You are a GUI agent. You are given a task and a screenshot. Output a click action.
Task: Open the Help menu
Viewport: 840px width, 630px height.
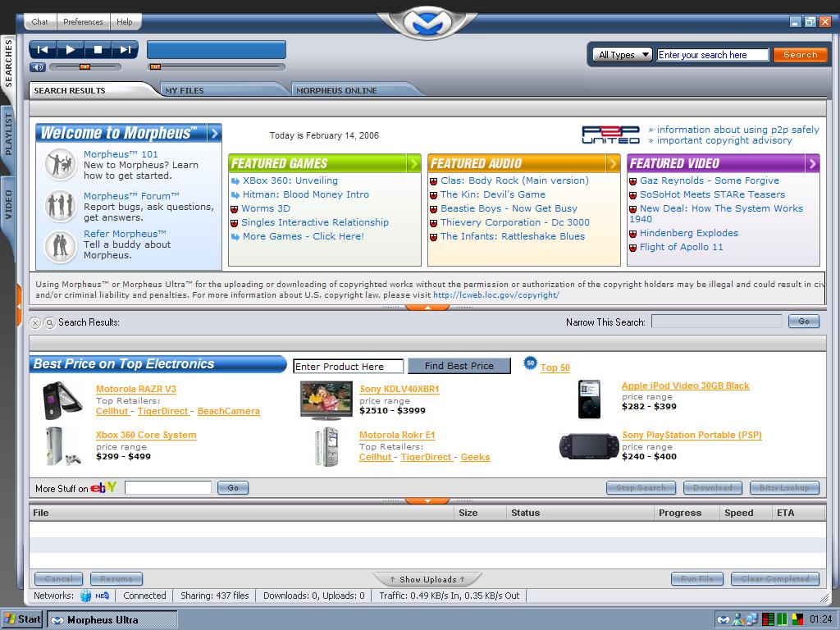[125, 22]
